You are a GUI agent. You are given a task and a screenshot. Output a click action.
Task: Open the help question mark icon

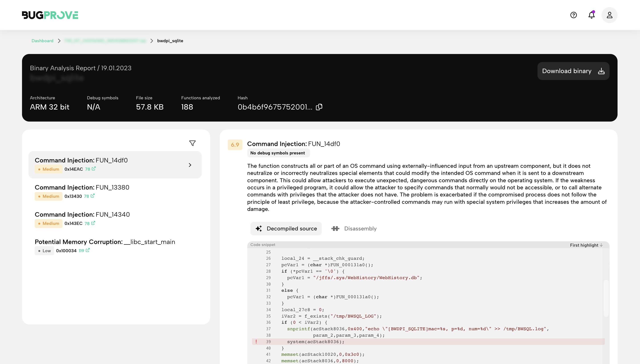click(x=573, y=15)
